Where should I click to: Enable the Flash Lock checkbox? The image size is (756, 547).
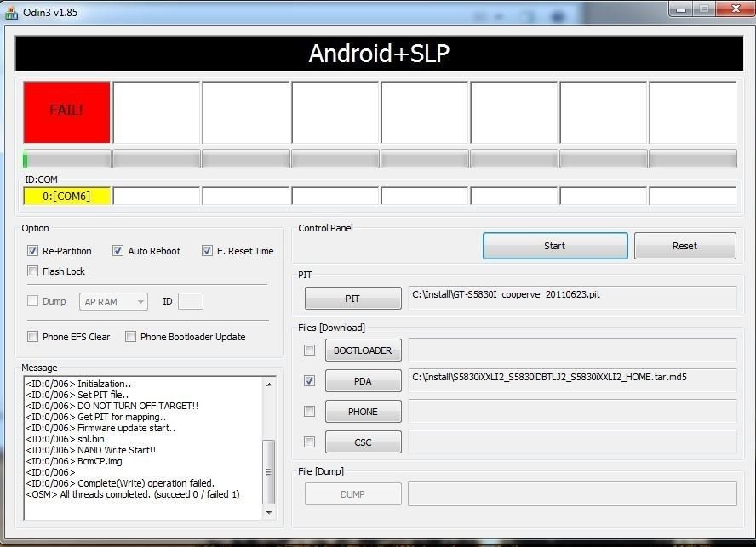click(x=33, y=271)
